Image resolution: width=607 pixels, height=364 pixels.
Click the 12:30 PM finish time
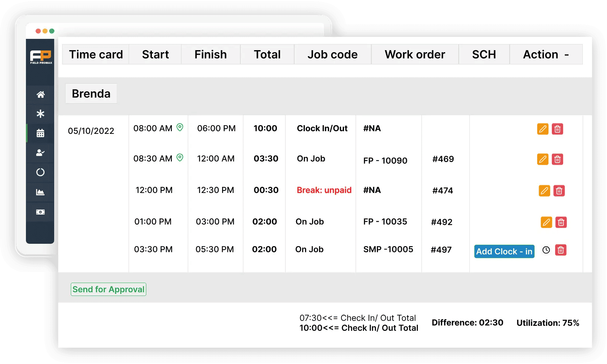[x=215, y=190]
